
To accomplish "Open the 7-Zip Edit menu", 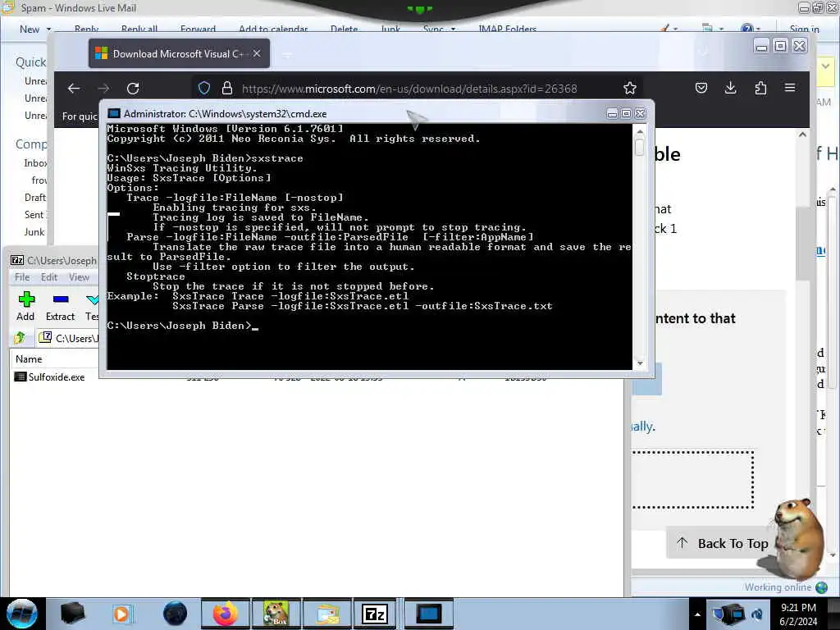I will click(x=48, y=277).
